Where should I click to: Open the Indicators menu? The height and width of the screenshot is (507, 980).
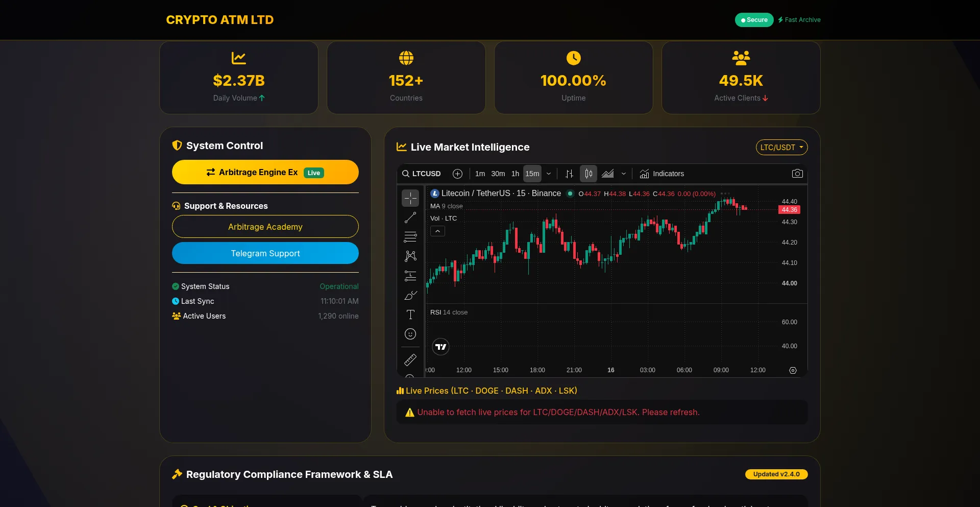point(662,174)
